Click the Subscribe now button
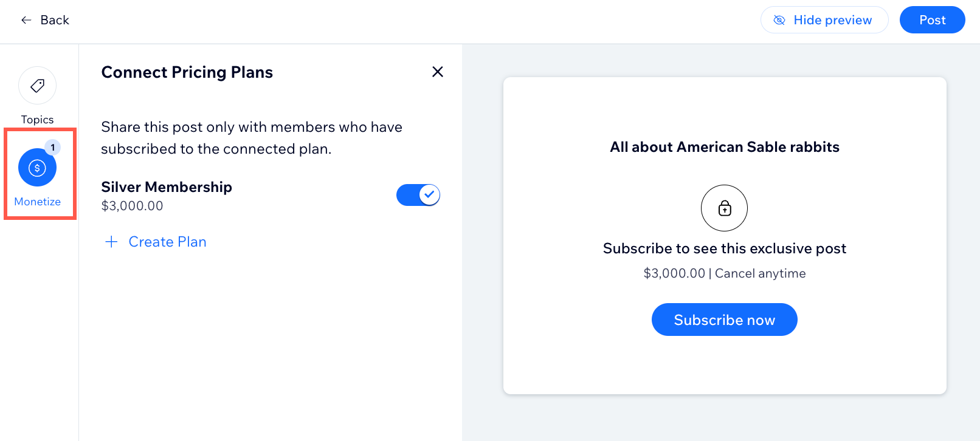The image size is (980, 441). click(x=724, y=320)
